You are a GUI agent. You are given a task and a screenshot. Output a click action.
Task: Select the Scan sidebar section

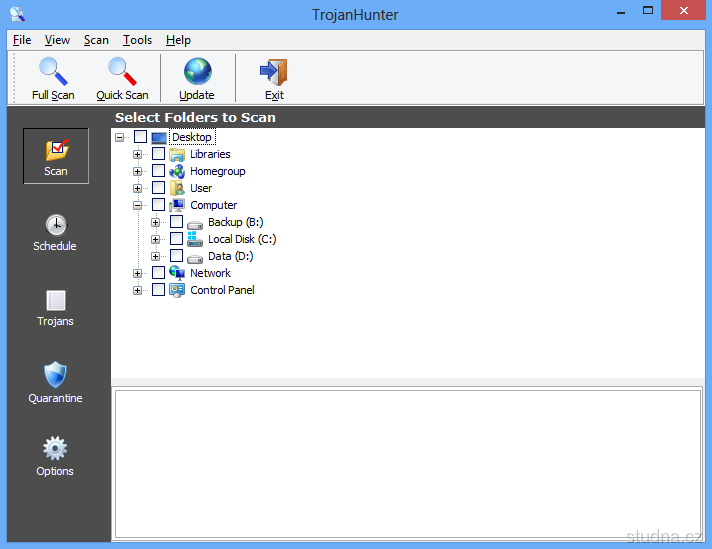(56, 158)
